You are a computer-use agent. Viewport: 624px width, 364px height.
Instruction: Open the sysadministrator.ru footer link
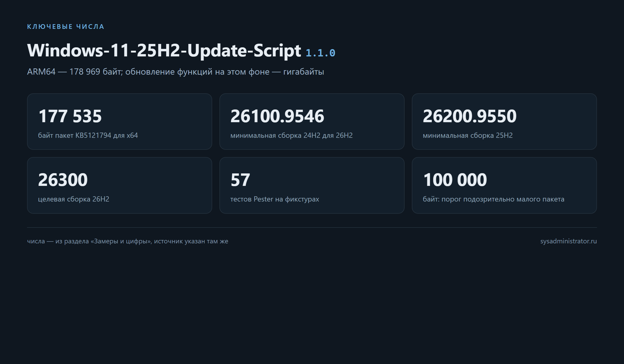coord(568,241)
